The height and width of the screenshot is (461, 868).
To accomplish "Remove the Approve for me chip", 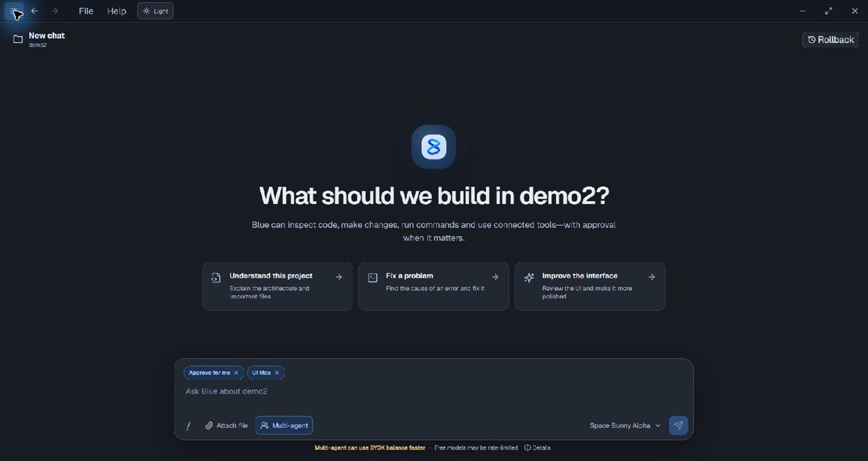I will [x=236, y=373].
